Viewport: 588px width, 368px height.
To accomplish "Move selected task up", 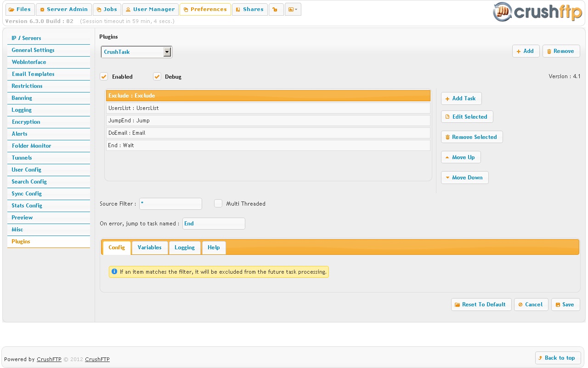I will point(461,157).
